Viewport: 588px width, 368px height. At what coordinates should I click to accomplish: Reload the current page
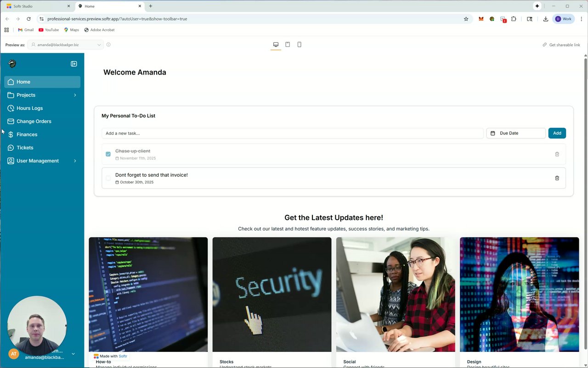pos(28,19)
